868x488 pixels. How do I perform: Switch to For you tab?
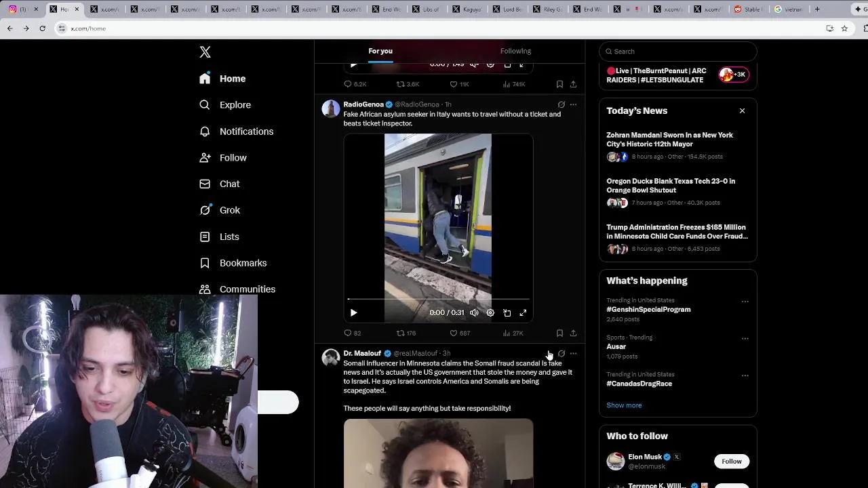tap(380, 51)
